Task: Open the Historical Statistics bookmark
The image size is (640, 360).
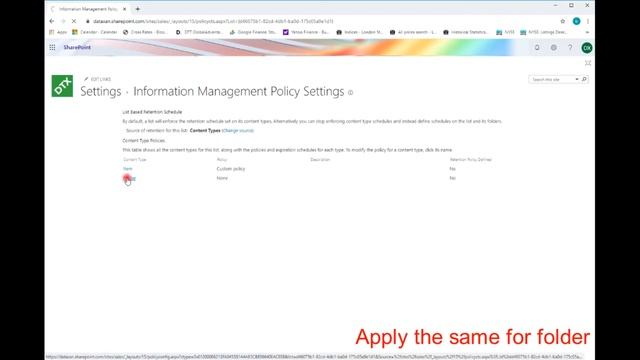Action: tap(465, 32)
